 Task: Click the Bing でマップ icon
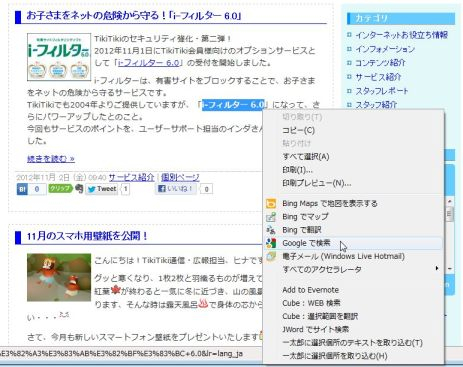click(x=271, y=217)
